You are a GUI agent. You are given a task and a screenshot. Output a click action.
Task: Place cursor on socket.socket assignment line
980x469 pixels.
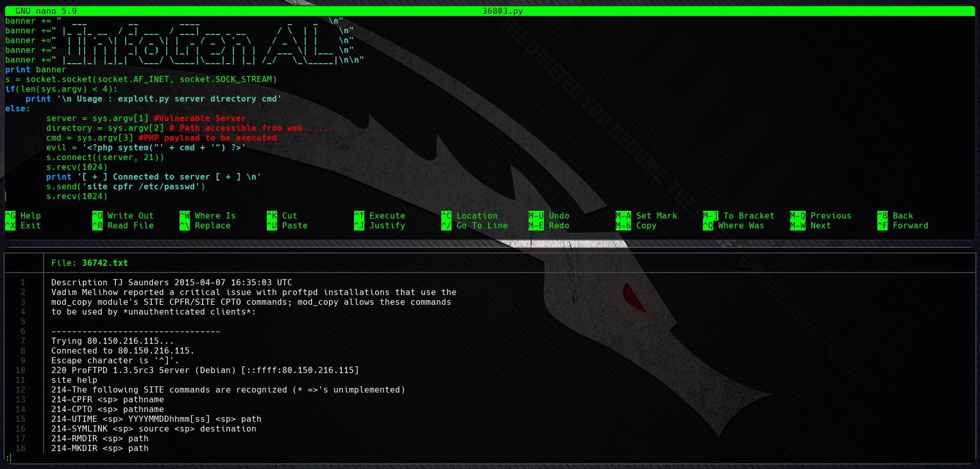pos(141,79)
